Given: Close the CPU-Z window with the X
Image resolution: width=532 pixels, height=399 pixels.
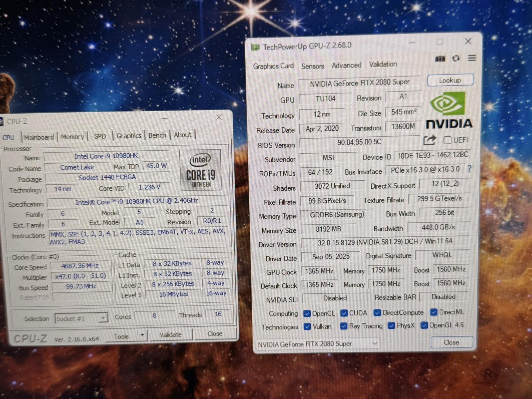Looking at the screenshot, I should [x=219, y=117].
